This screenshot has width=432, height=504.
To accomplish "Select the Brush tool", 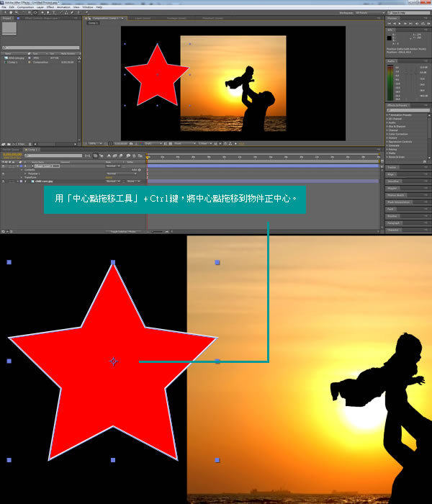I will [61, 12].
